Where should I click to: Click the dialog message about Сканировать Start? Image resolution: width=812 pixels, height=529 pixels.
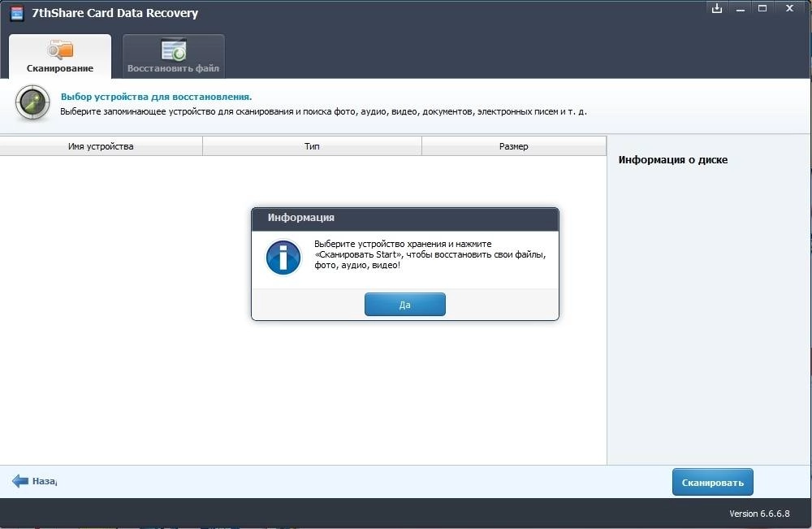(x=430, y=254)
